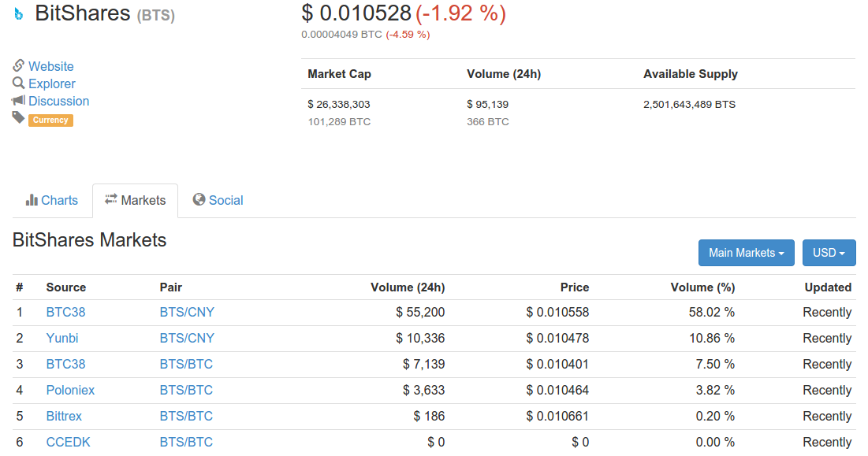
Task: Click the globe icon on Social tab
Action: [199, 199]
